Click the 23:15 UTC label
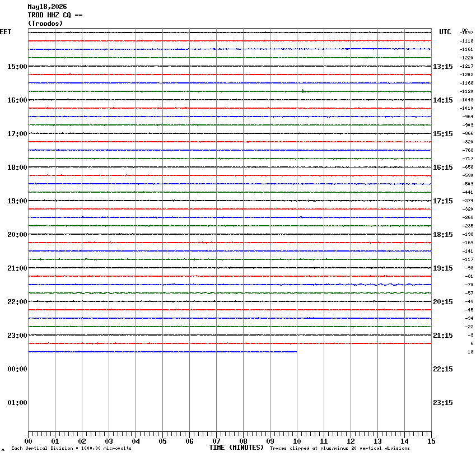Image resolution: width=476 pixels, height=456 pixels. point(442,403)
